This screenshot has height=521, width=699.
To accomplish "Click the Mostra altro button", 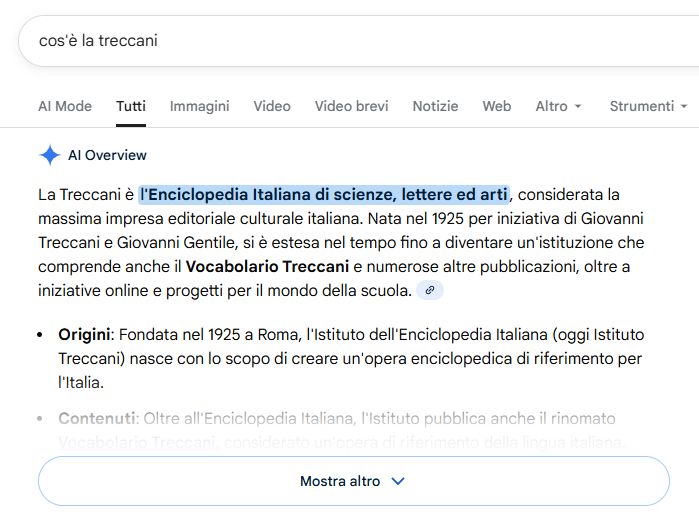I will pyautogui.click(x=354, y=481).
